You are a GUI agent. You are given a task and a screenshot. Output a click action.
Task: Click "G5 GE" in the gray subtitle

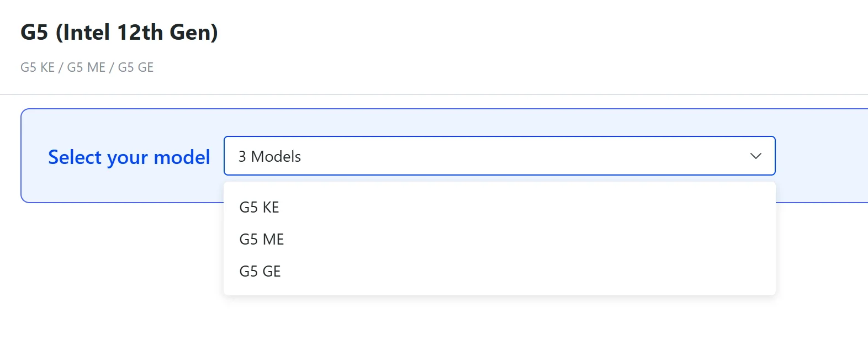click(x=136, y=67)
